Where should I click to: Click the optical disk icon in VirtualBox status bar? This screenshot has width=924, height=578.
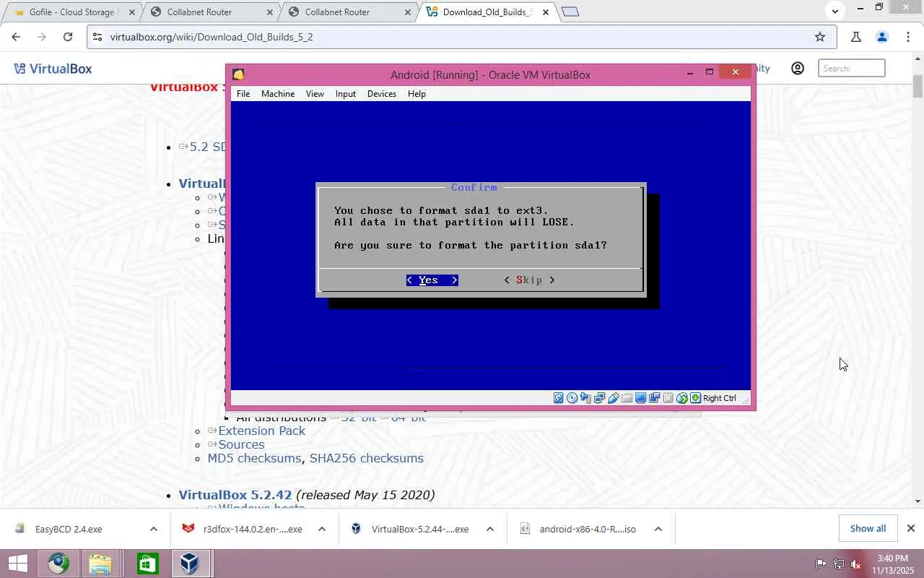[x=572, y=398]
